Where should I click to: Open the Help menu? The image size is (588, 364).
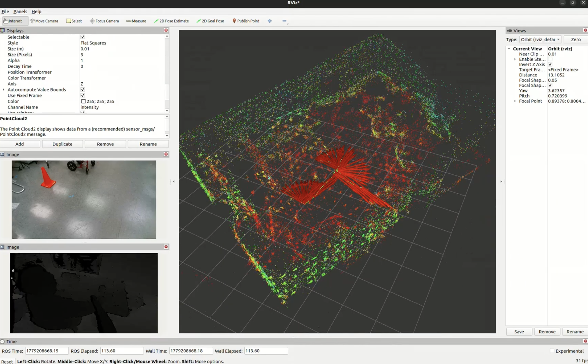[36, 11]
